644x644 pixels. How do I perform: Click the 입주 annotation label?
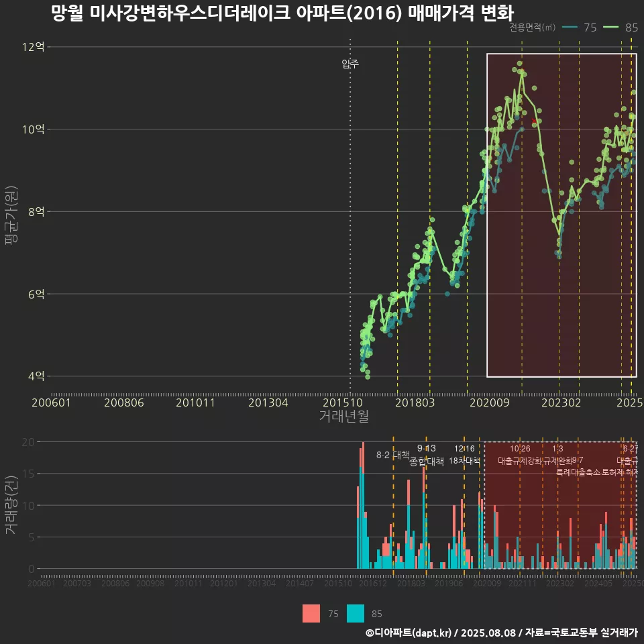[x=350, y=63]
